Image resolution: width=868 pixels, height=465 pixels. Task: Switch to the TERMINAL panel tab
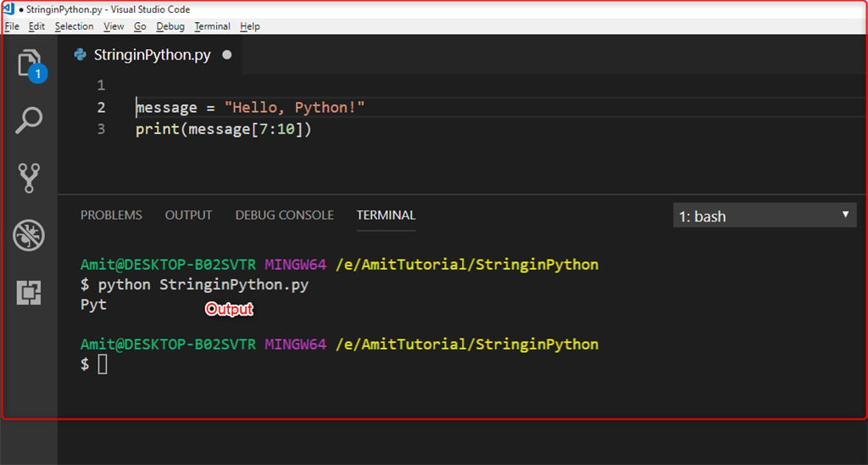pos(386,215)
